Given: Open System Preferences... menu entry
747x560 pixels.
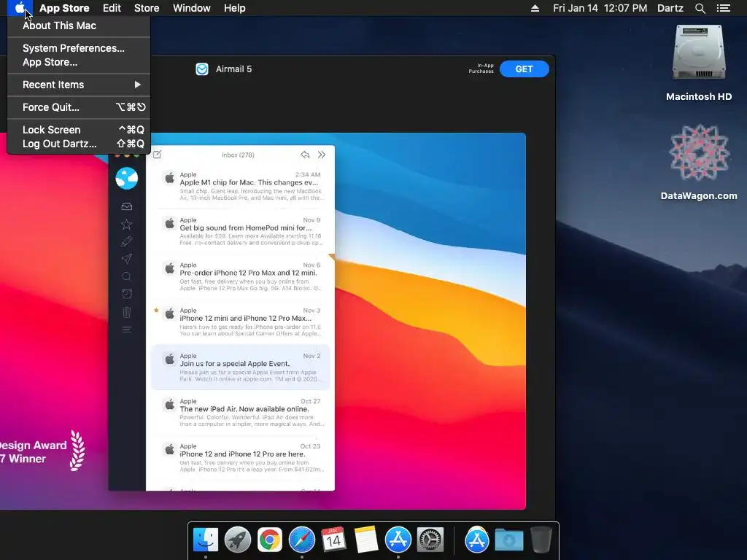Looking at the screenshot, I should [x=79, y=48].
